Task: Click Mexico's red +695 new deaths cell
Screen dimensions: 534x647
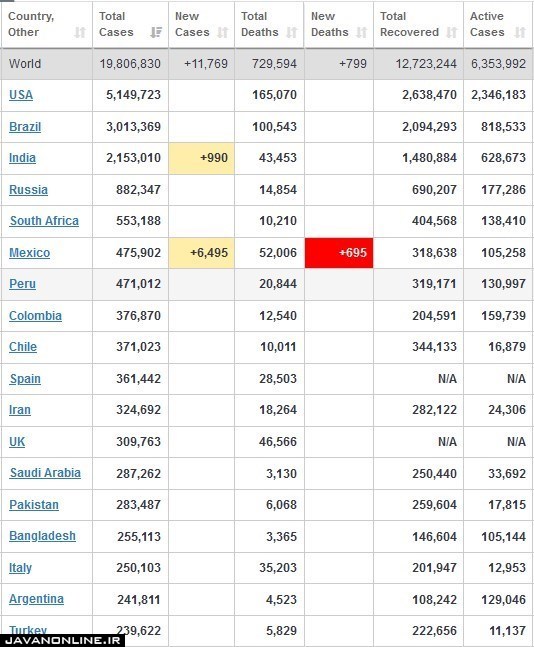Action: tap(339, 253)
